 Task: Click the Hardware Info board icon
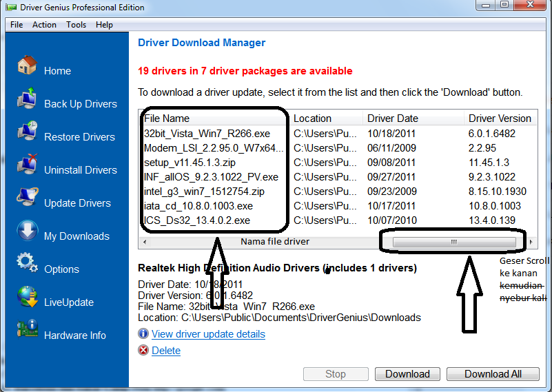[27, 329]
